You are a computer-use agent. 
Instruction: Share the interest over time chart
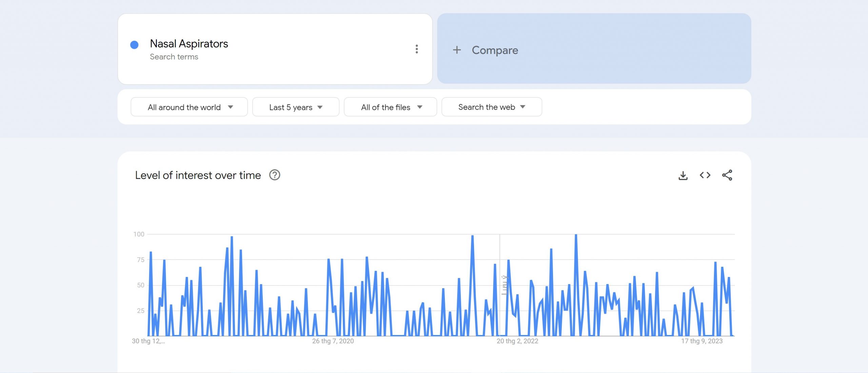pos(727,175)
